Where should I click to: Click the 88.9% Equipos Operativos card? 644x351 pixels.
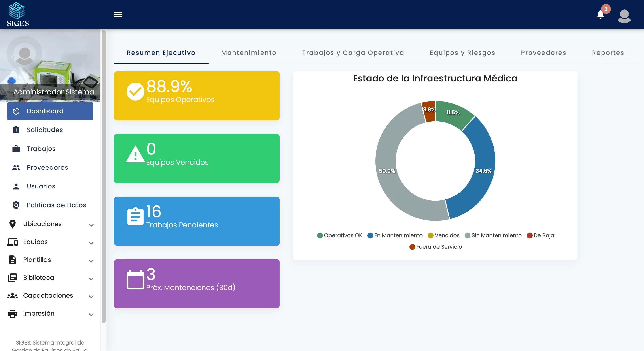point(197,96)
